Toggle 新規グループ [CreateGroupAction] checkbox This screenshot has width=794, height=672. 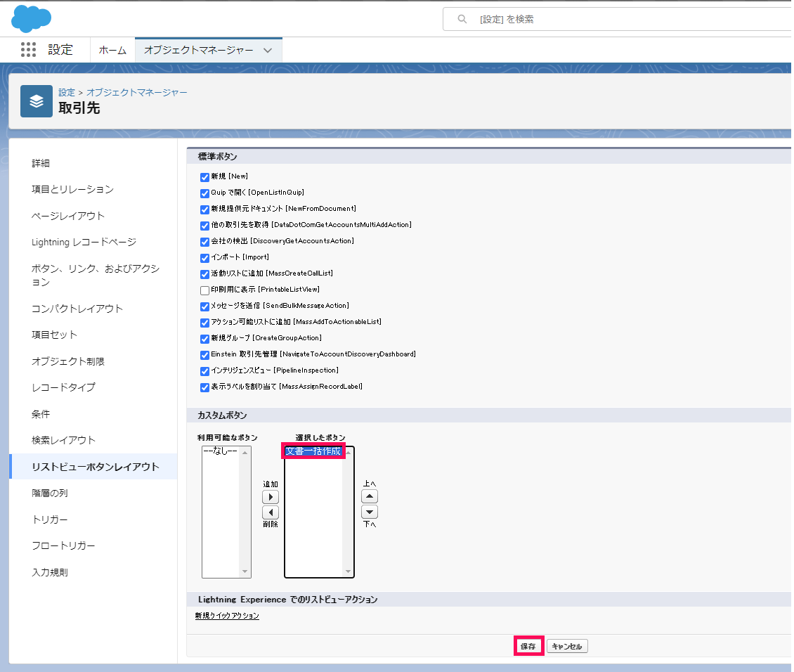pos(204,340)
